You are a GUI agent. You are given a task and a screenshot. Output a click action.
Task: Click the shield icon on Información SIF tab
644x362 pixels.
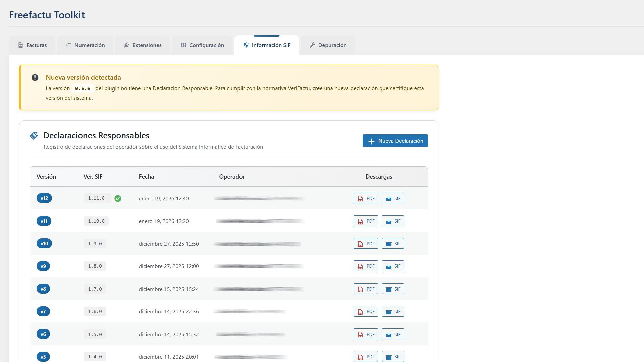(246, 45)
